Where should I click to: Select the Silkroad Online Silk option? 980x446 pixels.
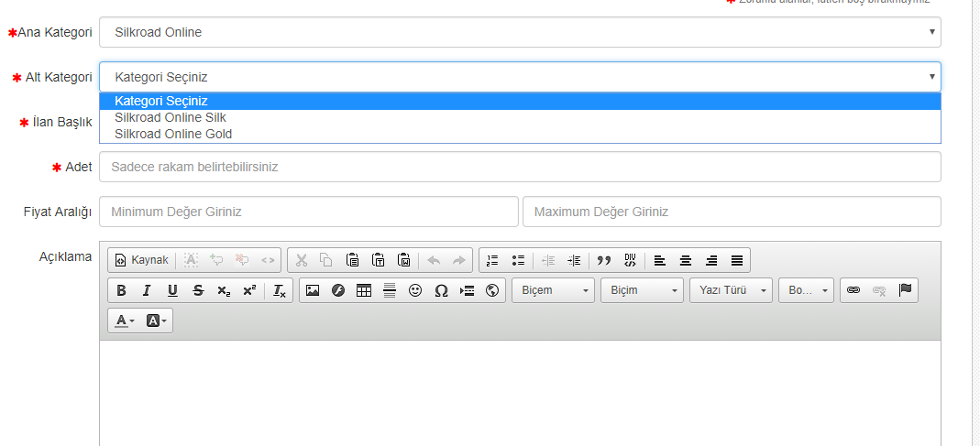[x=520, y=117]
